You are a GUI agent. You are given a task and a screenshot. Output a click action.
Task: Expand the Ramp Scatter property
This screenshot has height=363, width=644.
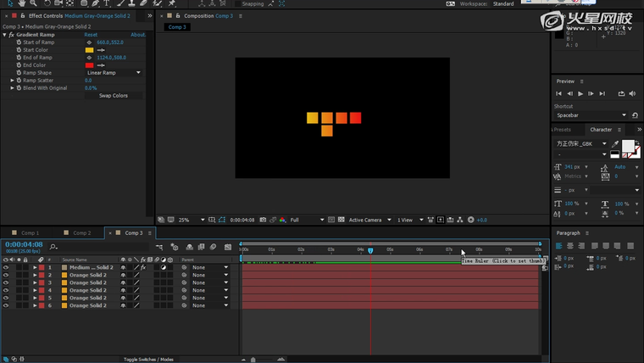(13, 81)
